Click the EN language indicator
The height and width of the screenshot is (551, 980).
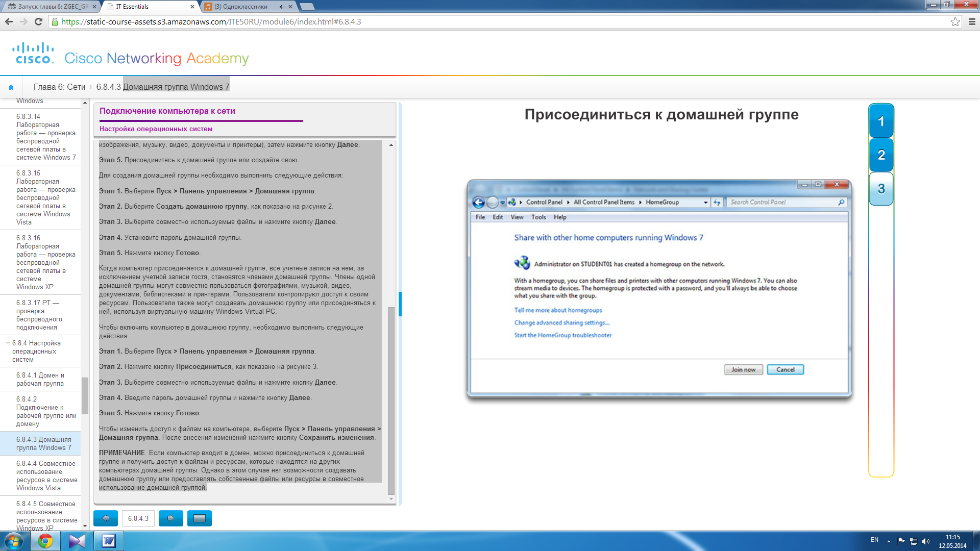[874, 540]
